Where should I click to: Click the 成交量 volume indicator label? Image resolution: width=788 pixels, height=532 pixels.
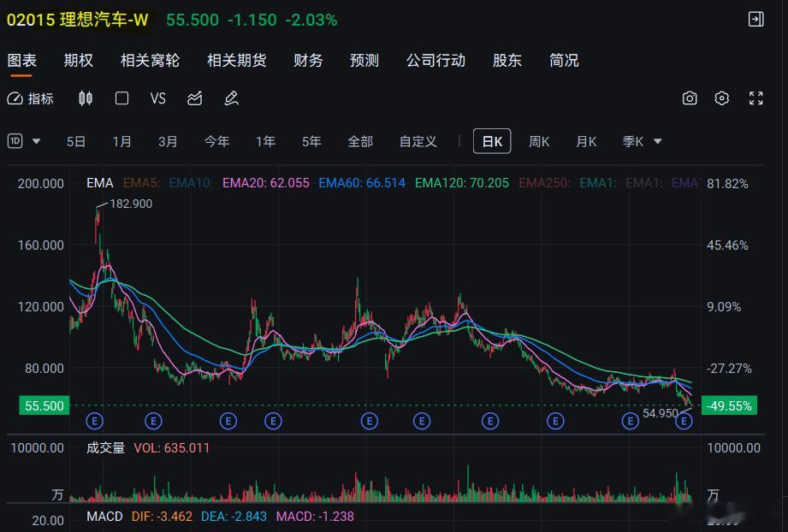pos(105,447)
